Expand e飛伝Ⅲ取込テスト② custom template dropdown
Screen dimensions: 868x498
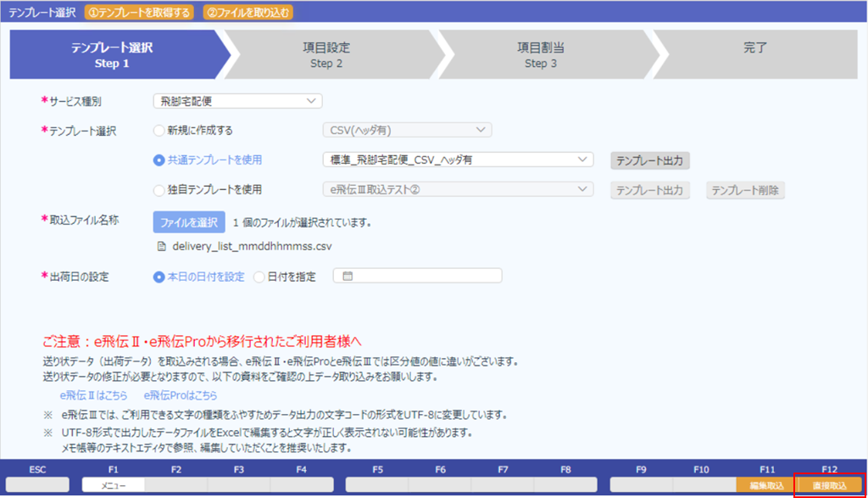(x=458, y=189)
